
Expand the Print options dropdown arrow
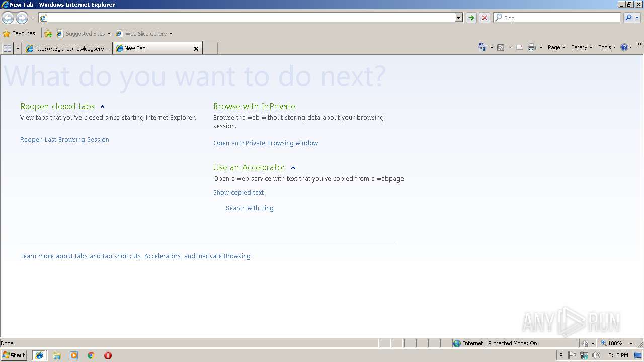pos(541,47)
